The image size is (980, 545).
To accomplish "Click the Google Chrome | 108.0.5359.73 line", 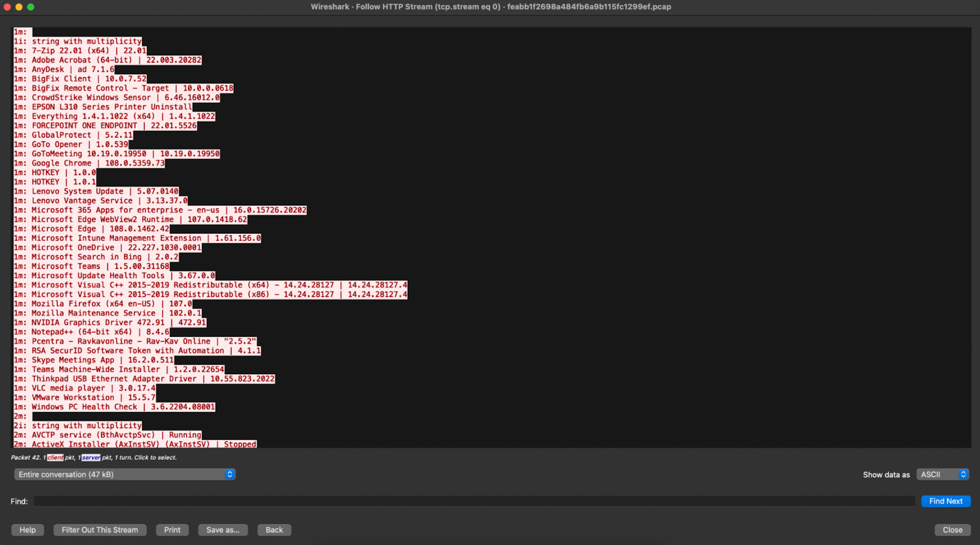I will click(89, 163).
